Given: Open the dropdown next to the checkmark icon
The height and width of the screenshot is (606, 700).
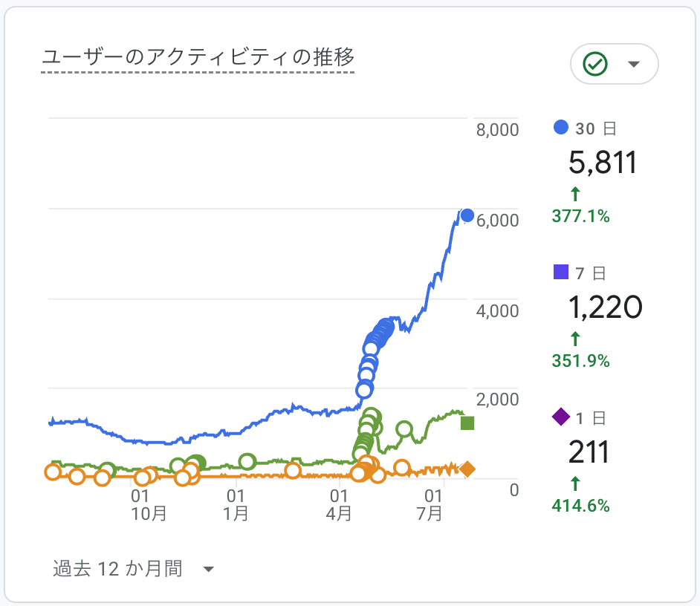Looking at the screenshot, I should (x=634, y=65).
